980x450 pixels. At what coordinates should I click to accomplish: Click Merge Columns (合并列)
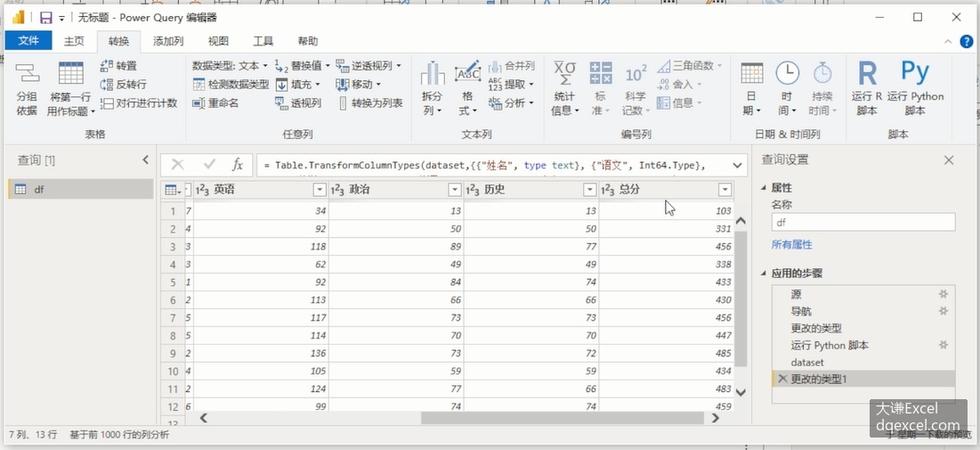click(511, 66)
